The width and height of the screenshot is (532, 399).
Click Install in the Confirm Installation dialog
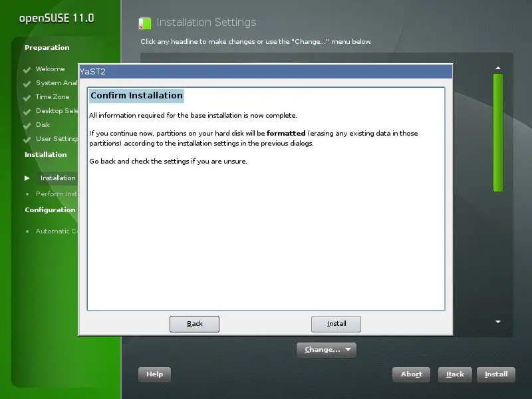click(x=336, y=324)
